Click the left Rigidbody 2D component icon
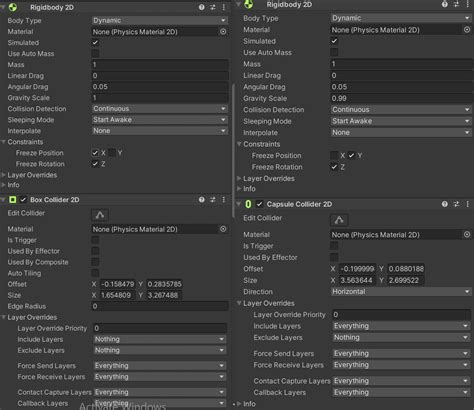 click(x=13, y=7)
